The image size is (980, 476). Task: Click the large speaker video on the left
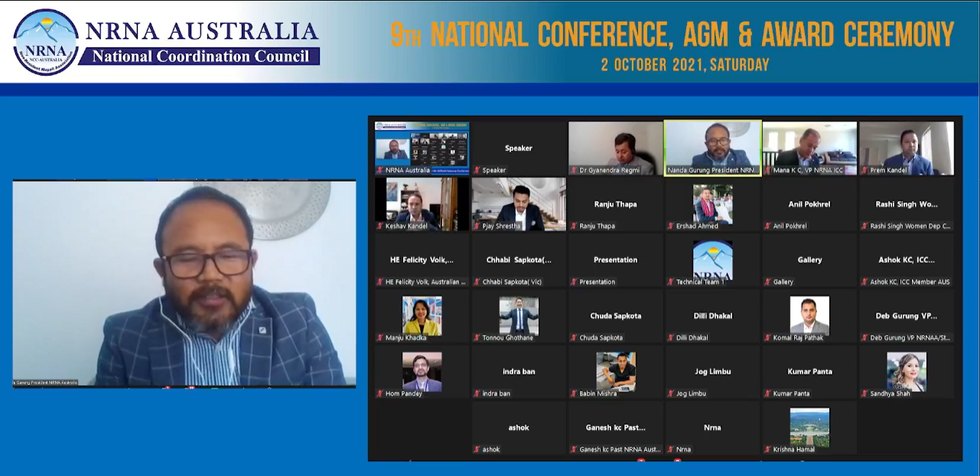184,283
